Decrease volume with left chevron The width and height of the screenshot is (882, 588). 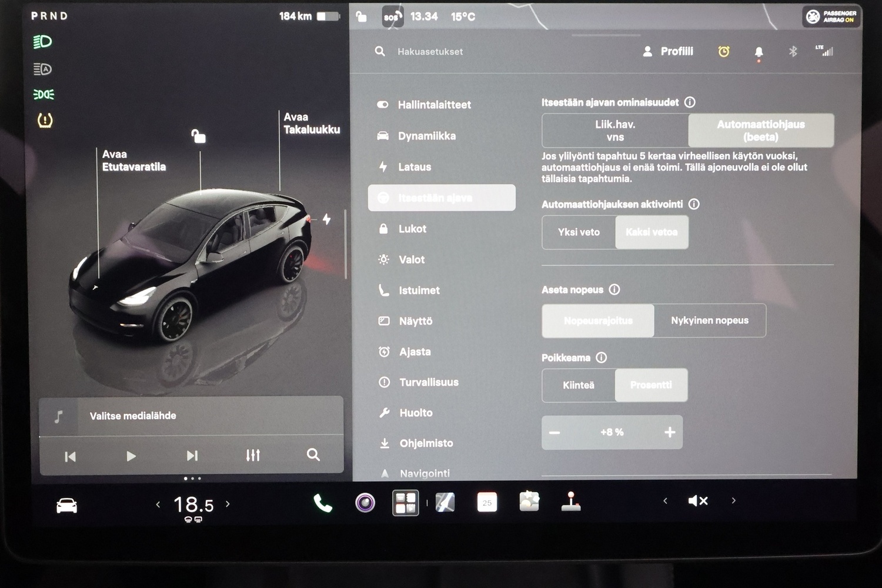[x=665, y=501]
